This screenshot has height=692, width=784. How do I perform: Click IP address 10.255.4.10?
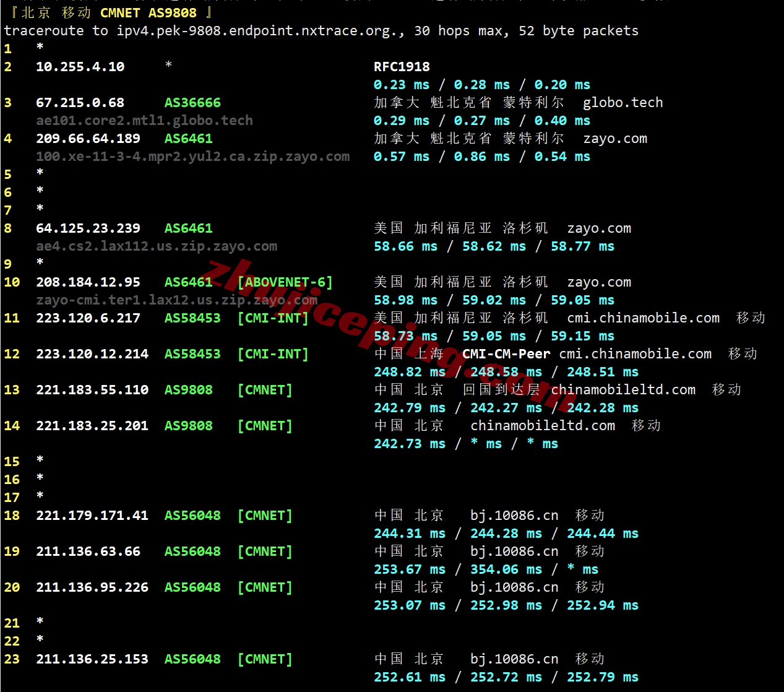coord(80,67)
